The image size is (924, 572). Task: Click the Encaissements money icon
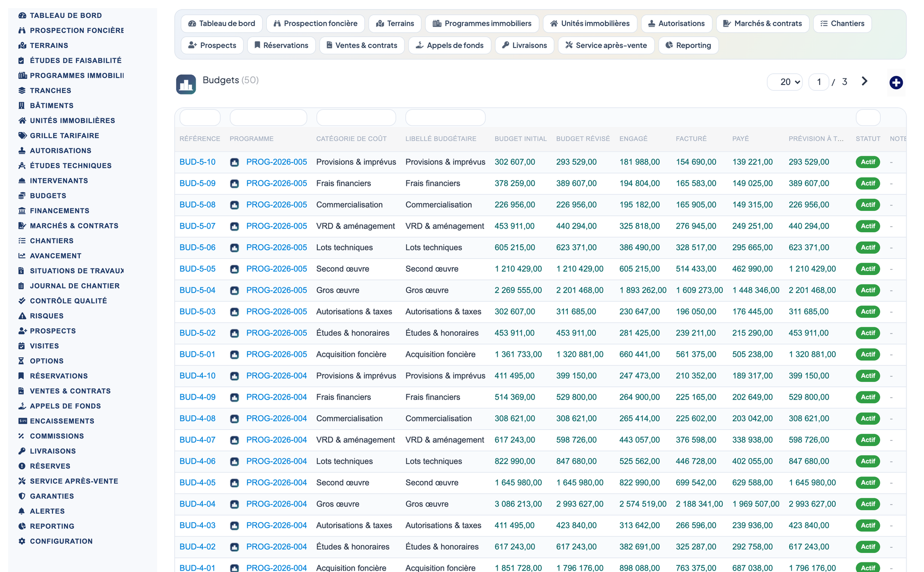tap(22, 421)
